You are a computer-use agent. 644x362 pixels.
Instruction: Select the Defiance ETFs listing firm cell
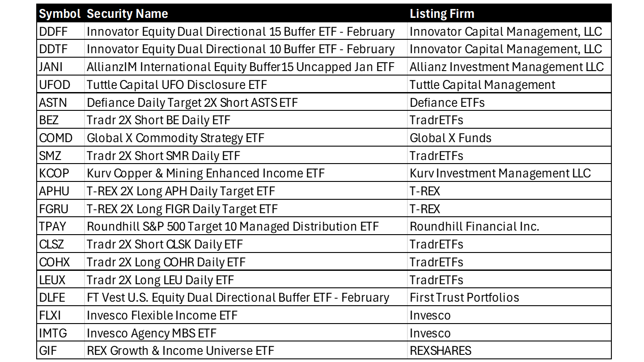click(447, 103)
